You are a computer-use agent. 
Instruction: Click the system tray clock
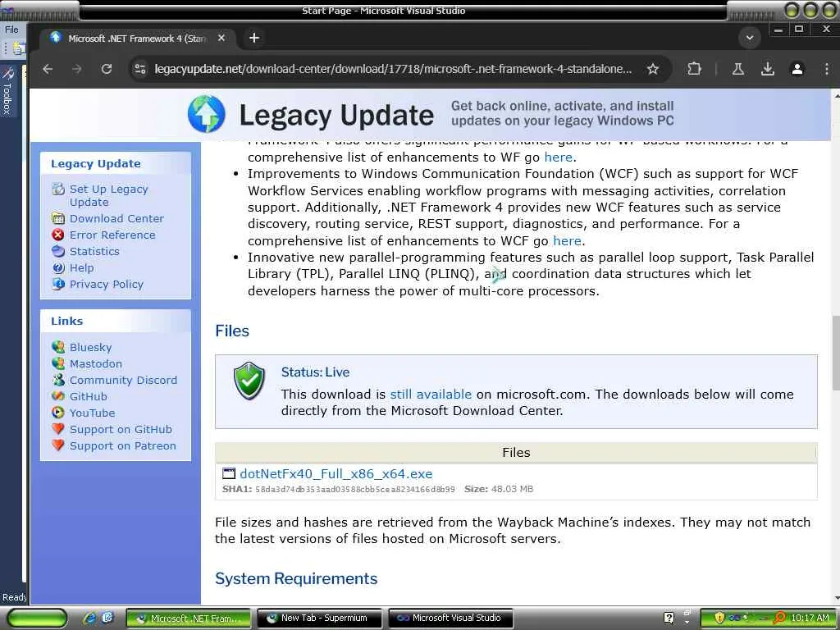click(810, 619)
